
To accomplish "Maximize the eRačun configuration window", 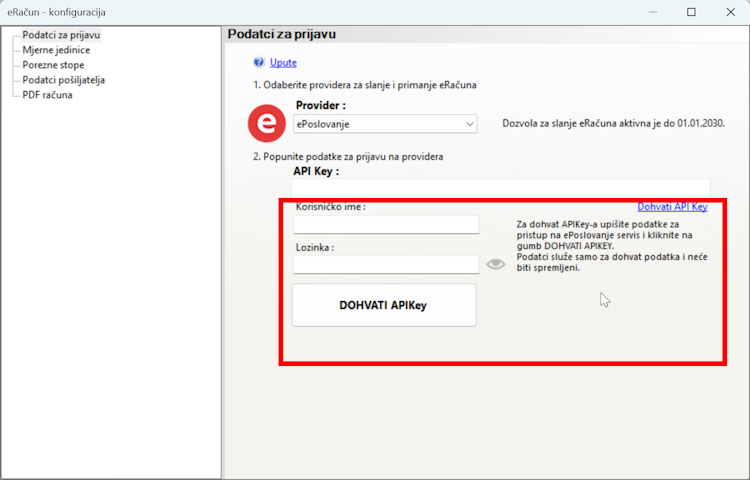I will pyautogui.click(x=691, y=12).
